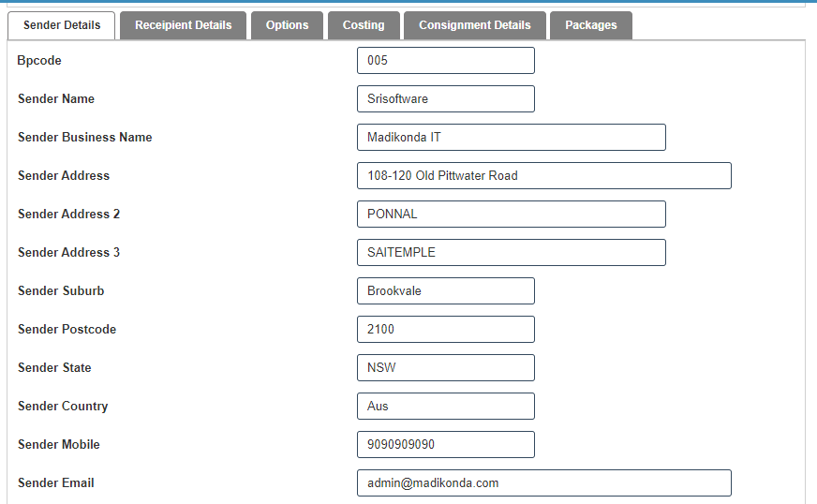Switch to the Sender Details tab
The height and width of the screenshot is (504, 817).
coord(62,25)
